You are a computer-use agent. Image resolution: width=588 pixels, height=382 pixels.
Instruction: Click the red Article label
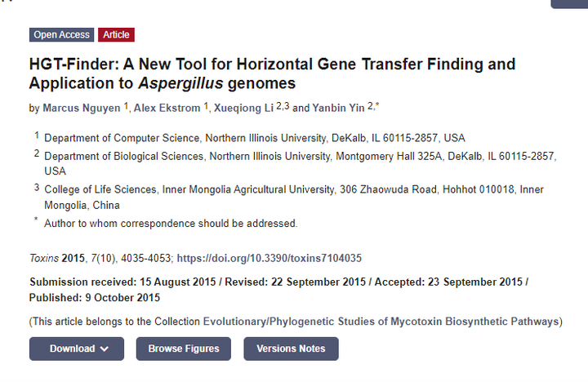[116, 34]
